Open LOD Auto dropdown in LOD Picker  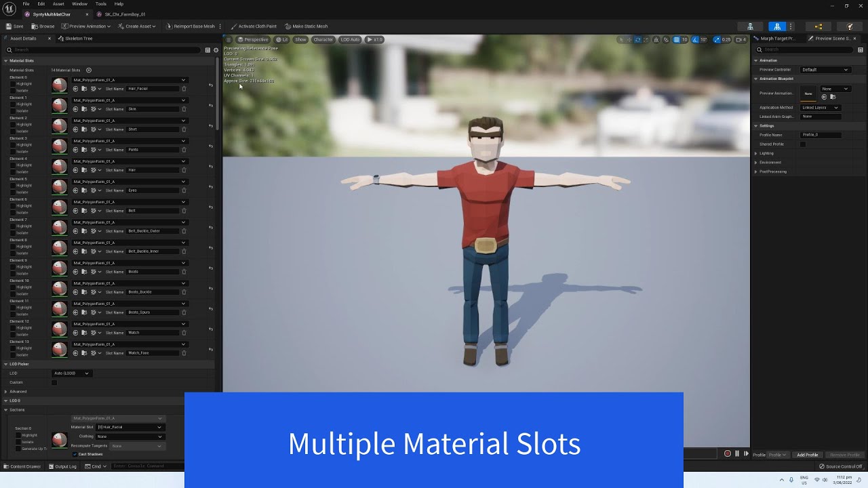tap(71, 373)
